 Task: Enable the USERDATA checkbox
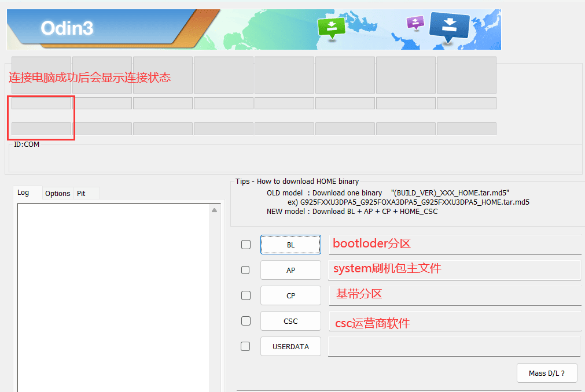click(245, 346)
